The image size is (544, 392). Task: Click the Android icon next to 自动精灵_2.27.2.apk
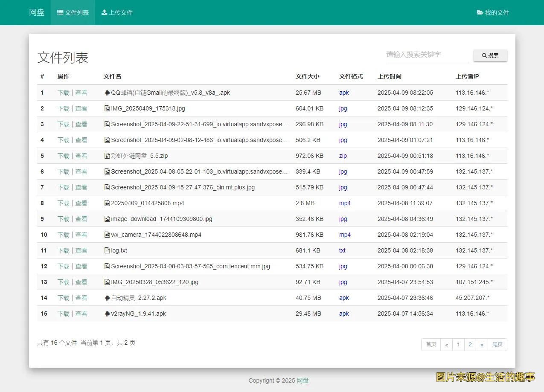pos(107,298)
